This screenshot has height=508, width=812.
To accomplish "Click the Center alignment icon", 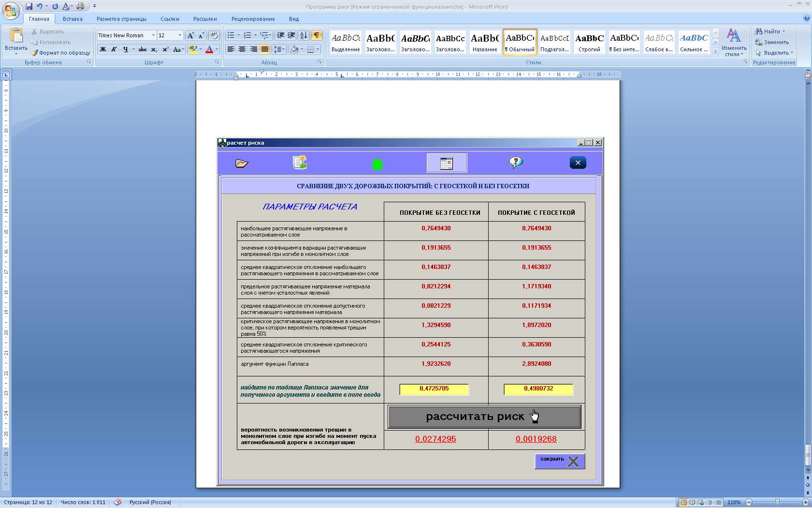I will pos(242,49).
